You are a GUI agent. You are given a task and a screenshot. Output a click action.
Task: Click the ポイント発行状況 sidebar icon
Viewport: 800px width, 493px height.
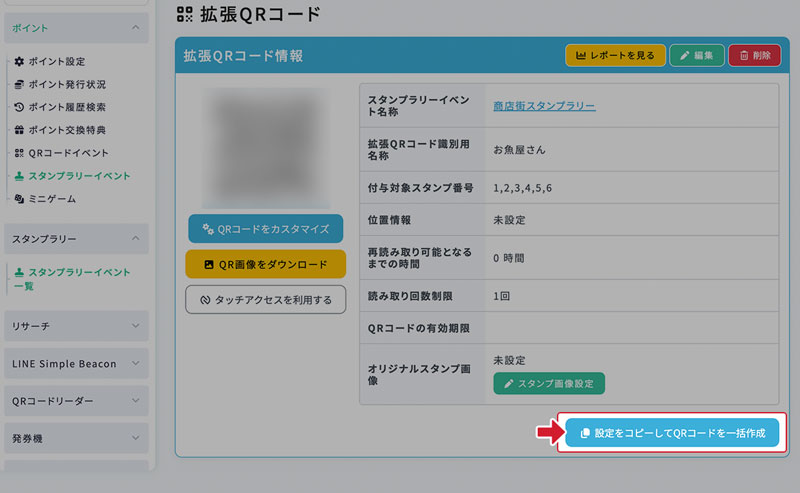click(19, 85)
